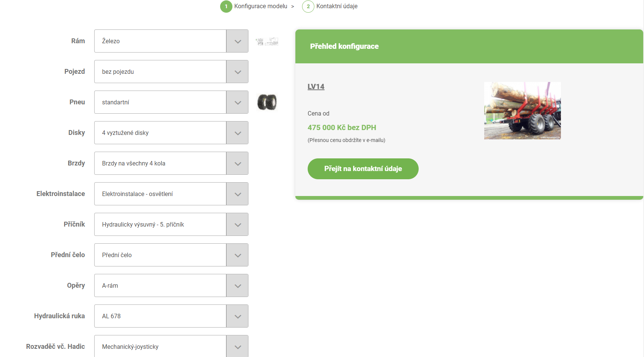Expand Brzdy dropdown chevron
This screenshot has height=357, width=644.
[x=237, y=163]
